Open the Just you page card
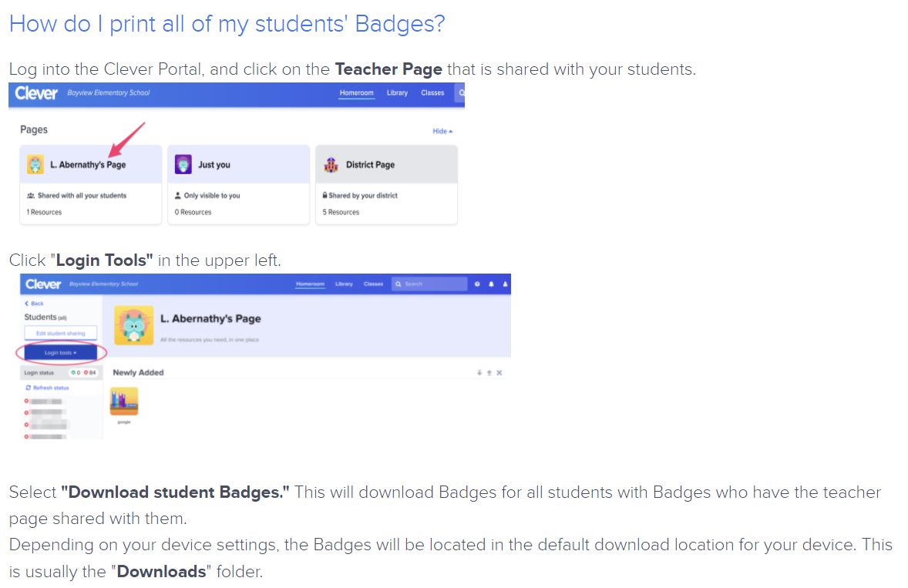 click(x=239, y=184)
